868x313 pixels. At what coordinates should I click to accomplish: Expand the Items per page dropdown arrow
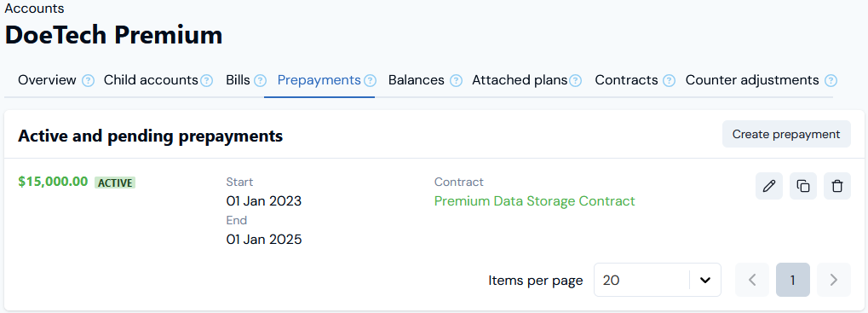(x=705, y=281)
